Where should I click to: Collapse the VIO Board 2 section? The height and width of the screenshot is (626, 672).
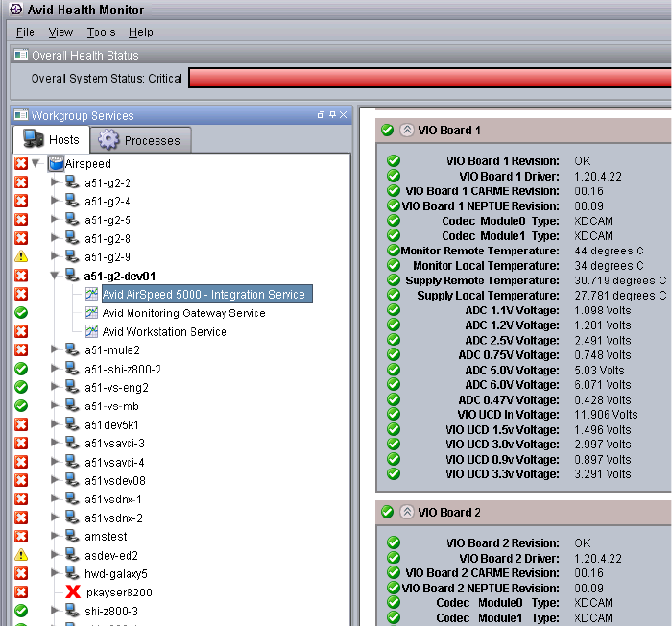click(x=407, y=512)
